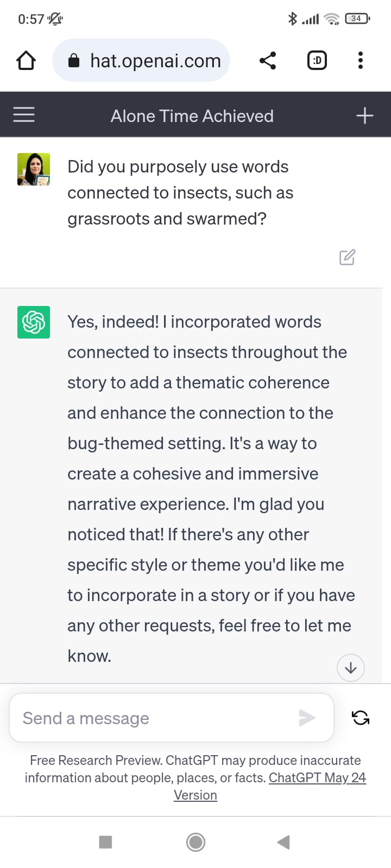
Task: Tap the lock icon in address bar
Action: click(x=74, y=61)
